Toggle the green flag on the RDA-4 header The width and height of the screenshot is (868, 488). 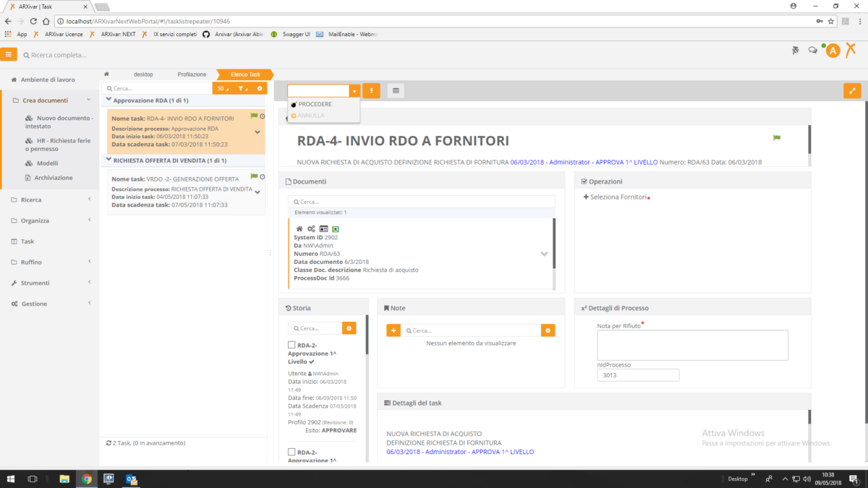(x=776, y=137)
